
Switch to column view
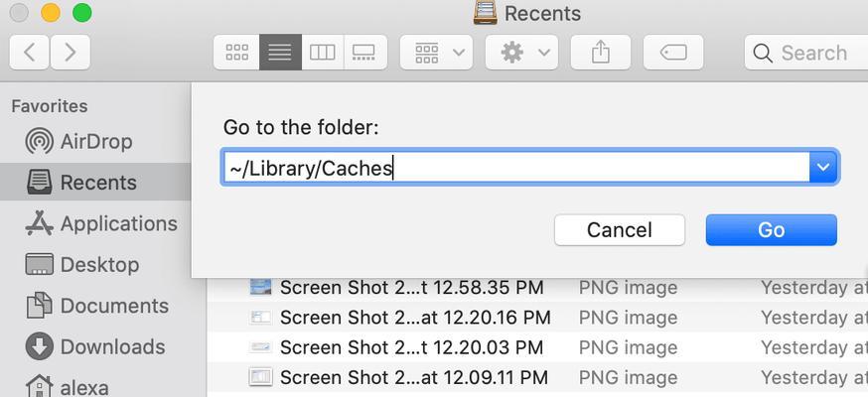(x=323, y=53)
